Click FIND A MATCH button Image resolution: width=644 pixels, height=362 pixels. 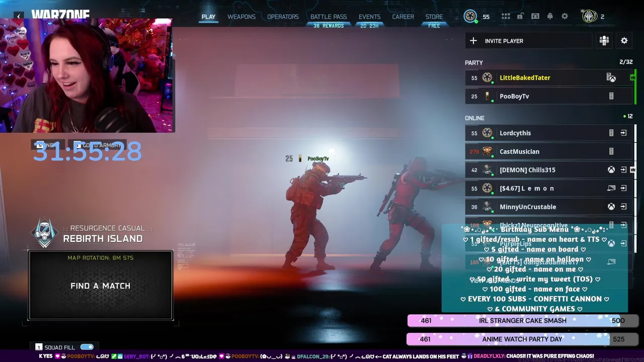pyautogui.click(x=101, y=285)
